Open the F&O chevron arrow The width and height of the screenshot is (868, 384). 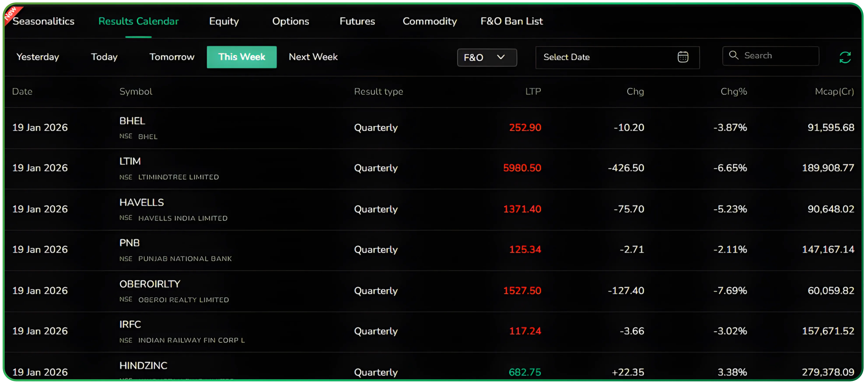click(501, 57)
